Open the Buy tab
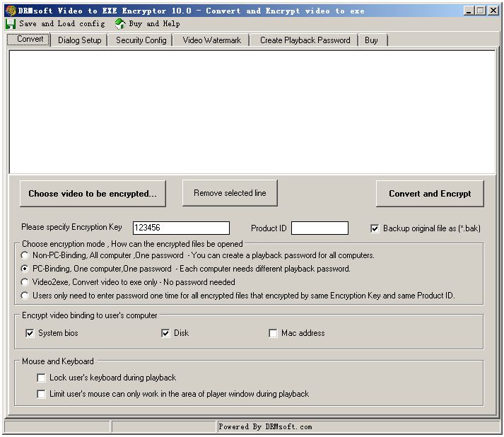The height and width of the screenshot is (437, 504). tap(371, 40)
